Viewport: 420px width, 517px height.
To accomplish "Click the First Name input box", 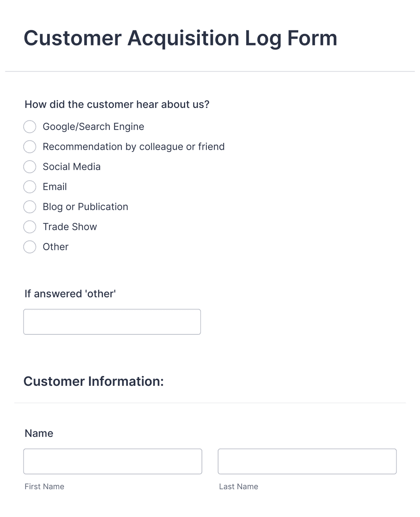I will click(113, 461).
